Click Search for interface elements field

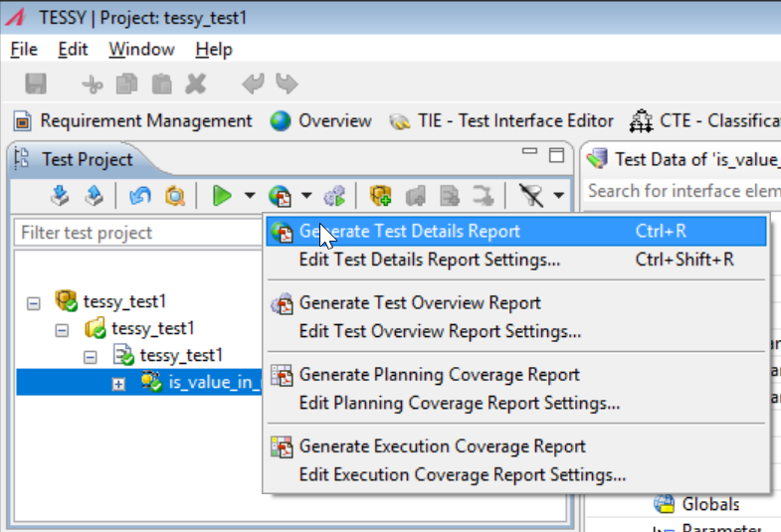click(683, 191)
